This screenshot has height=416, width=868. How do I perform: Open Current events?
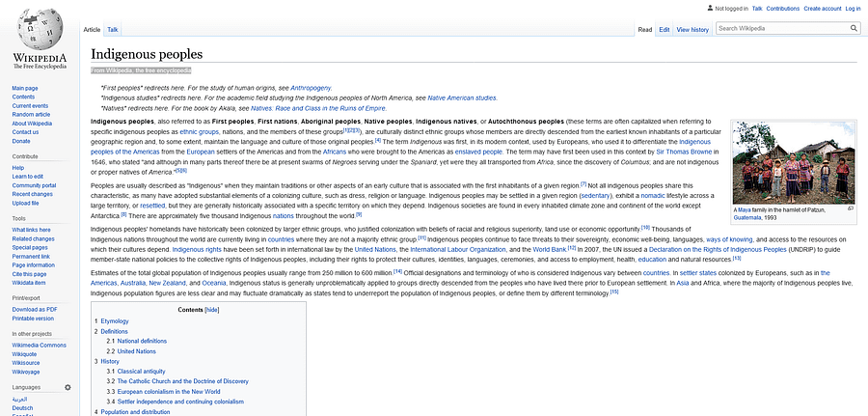click(x=30, y=106)
